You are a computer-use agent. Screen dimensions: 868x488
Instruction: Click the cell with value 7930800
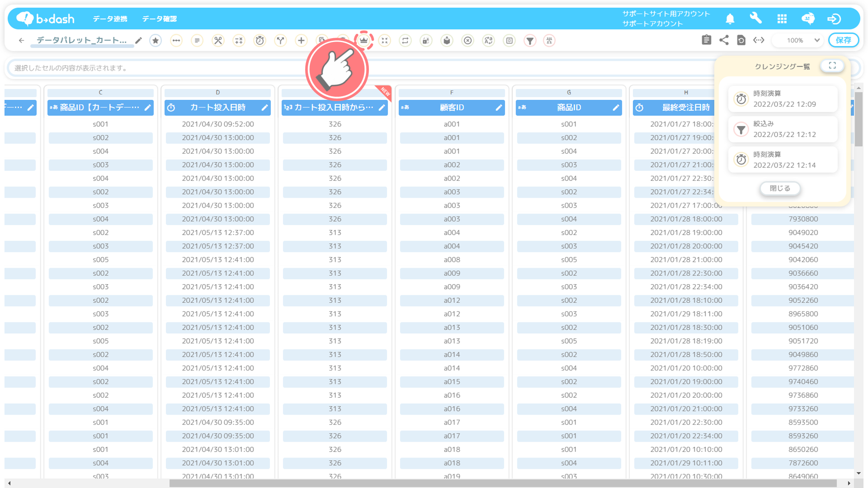803,219
